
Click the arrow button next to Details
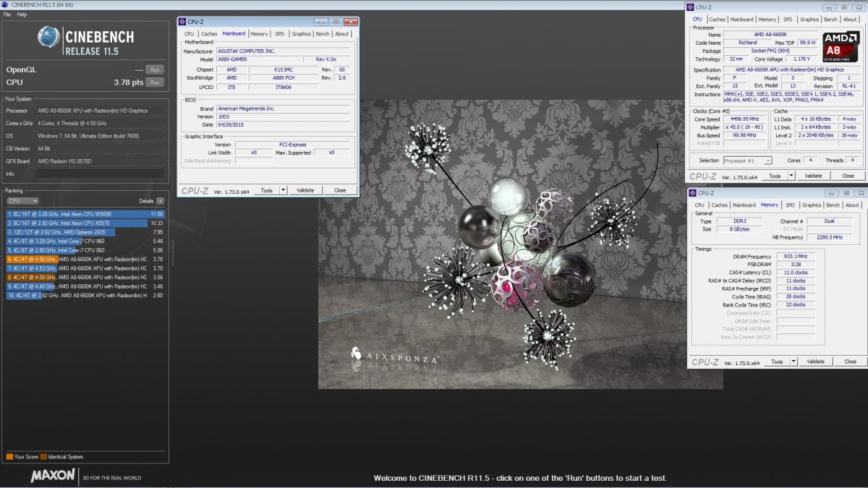click(x=160, y=201)
